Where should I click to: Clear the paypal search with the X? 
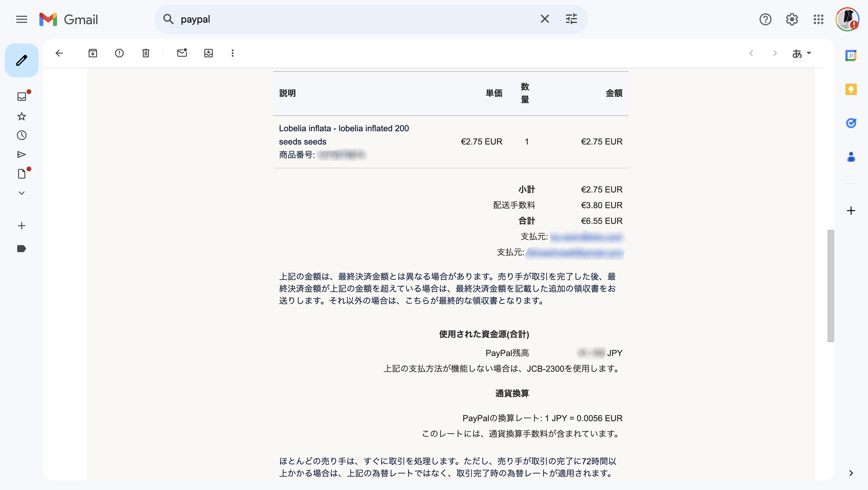[x=545, y=19]
